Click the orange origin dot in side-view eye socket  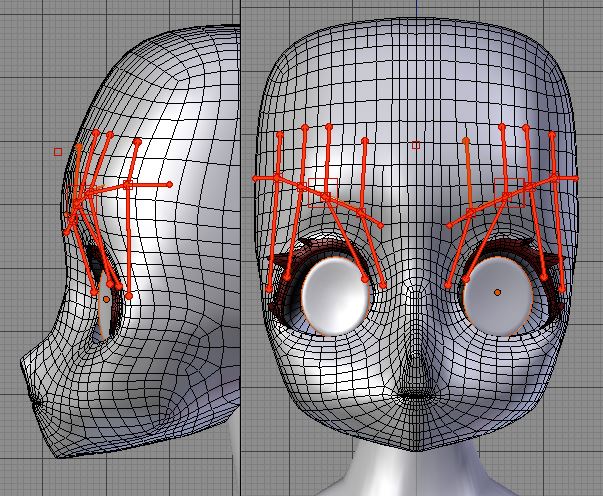tap(107, 299)
